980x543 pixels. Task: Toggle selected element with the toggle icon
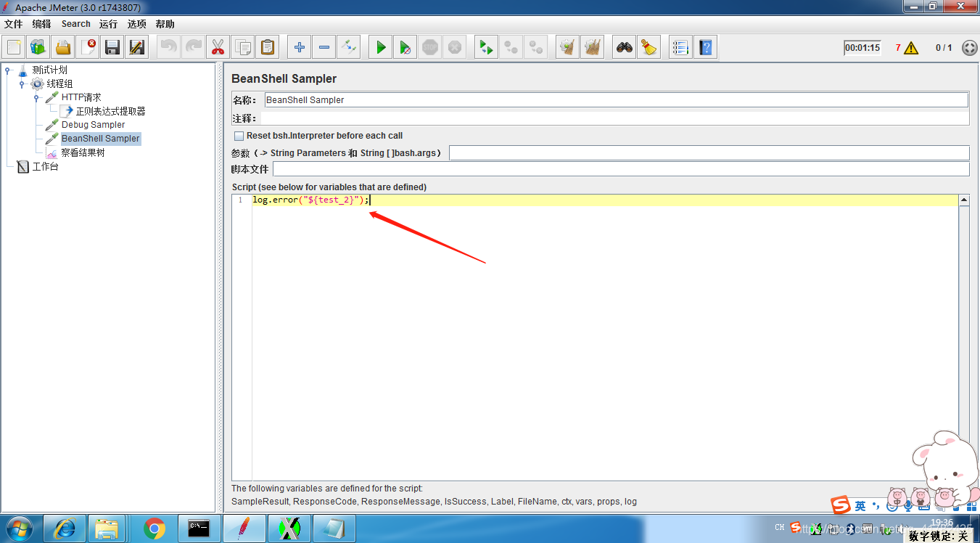[349, 48]
